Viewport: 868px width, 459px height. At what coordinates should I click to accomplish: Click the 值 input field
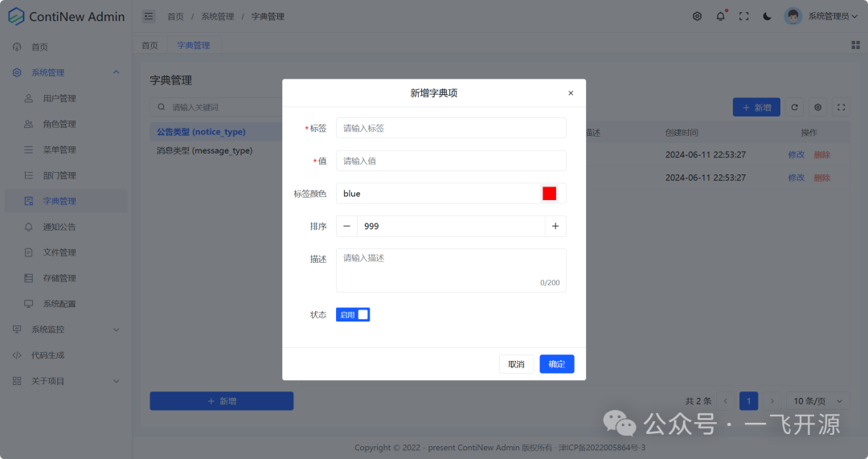pos(451,161)
